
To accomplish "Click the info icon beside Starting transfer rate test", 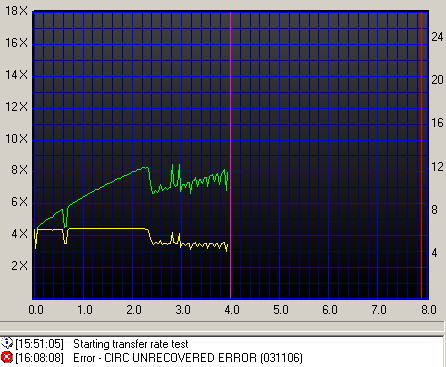I will (6, 343).
